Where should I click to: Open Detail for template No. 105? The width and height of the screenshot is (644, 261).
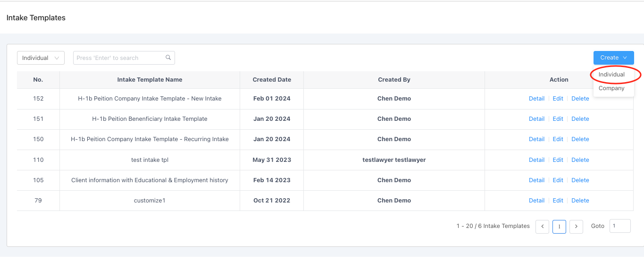(536, 180)
